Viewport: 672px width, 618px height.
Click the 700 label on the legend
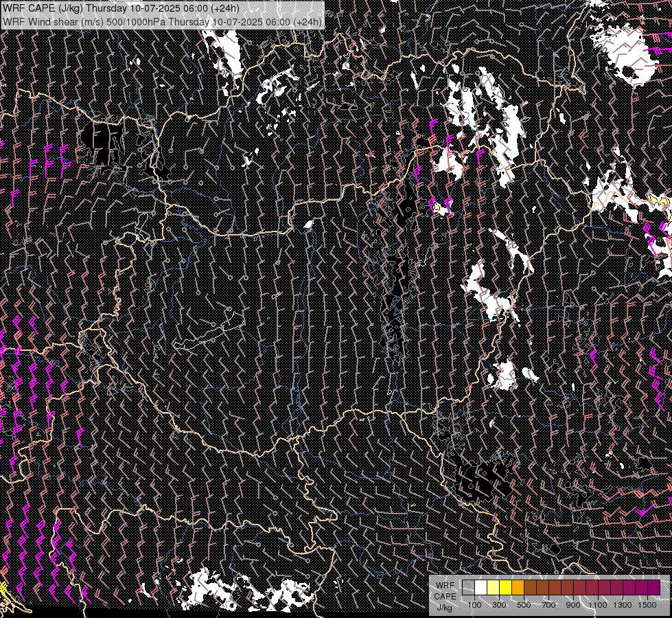(x=548, y=605)
